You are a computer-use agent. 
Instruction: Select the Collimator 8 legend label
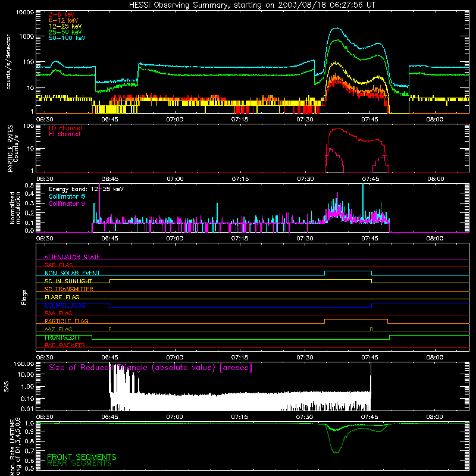point(67,196)
